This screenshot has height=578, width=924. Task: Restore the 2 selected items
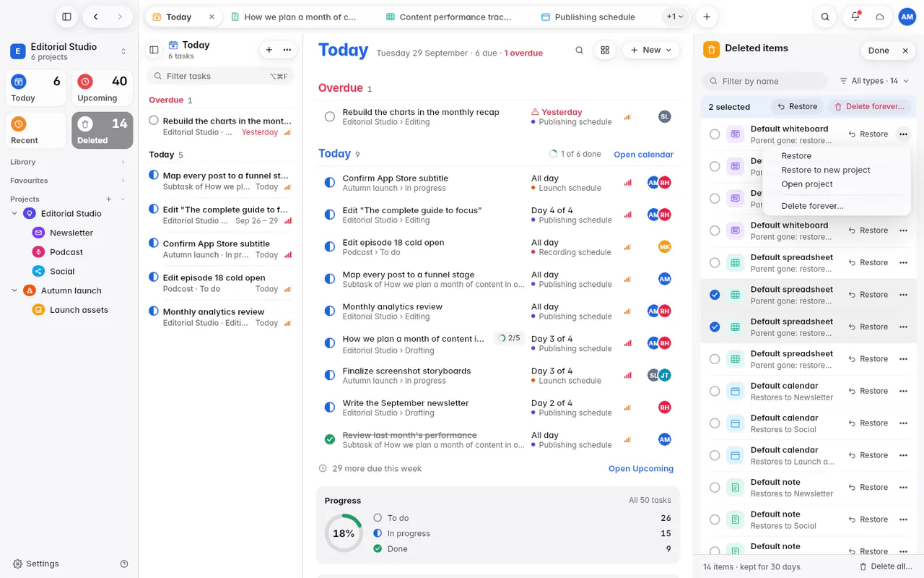tap(797, 107)
